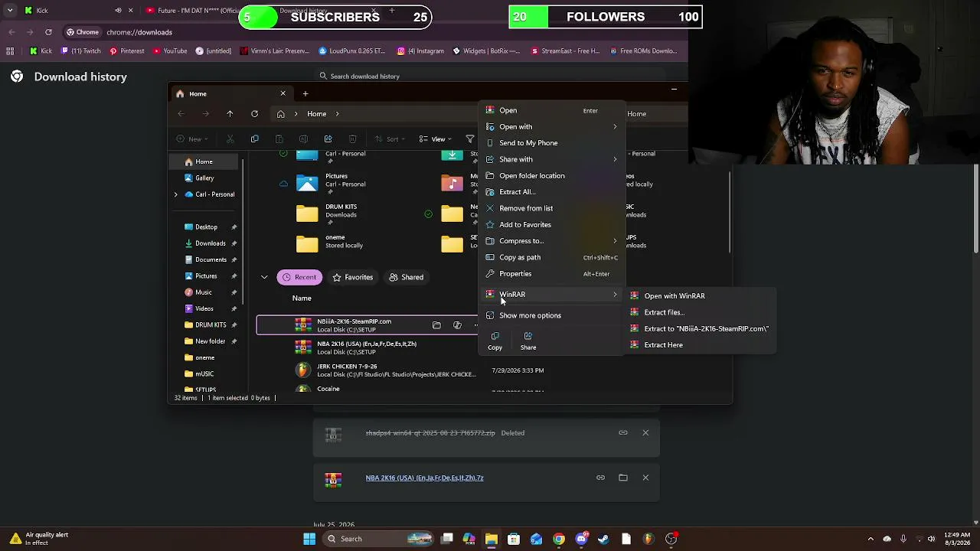
Task: Select Extract files... in WinRAR submenu
Action: (701, 312)
